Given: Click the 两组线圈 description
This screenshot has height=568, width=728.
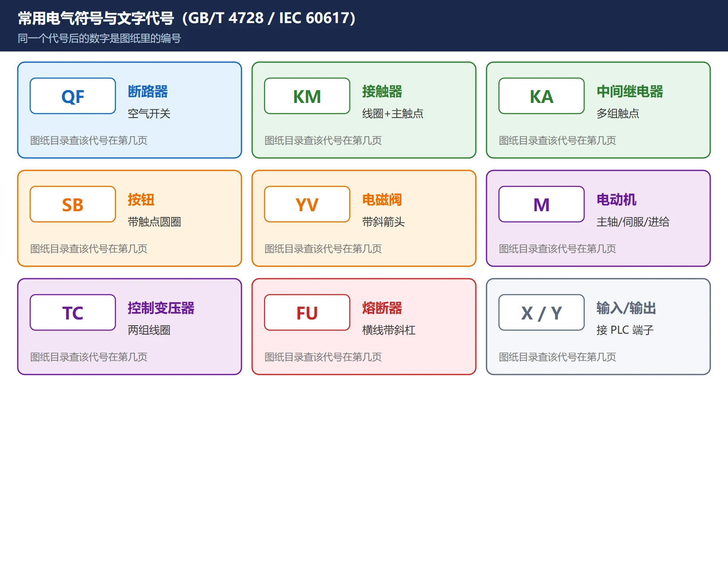Looking at the screenshot, I should click(x=149, y=330).
